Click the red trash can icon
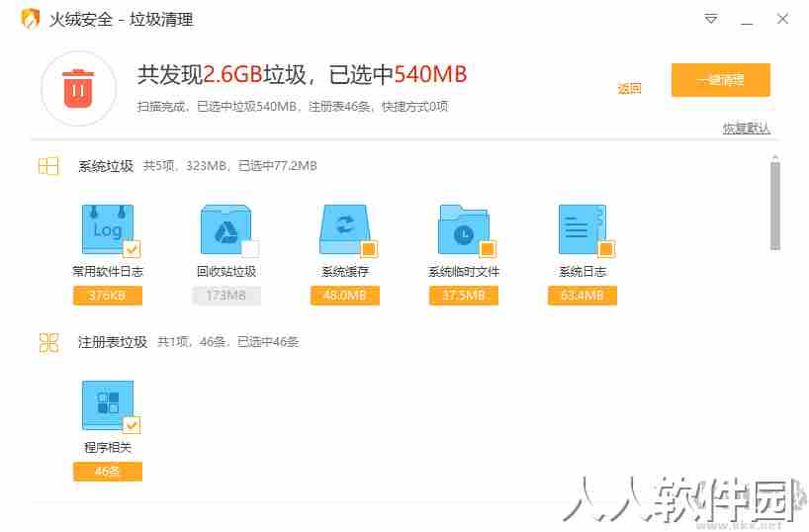Viewport: 809px width, 532px height. pos(78,88)
